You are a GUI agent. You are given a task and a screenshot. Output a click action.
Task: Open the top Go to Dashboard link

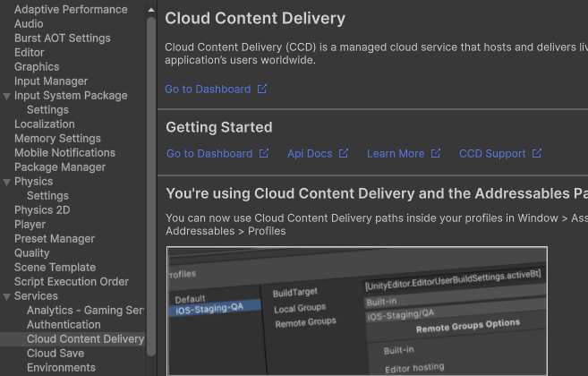click(x=208, y=90)
